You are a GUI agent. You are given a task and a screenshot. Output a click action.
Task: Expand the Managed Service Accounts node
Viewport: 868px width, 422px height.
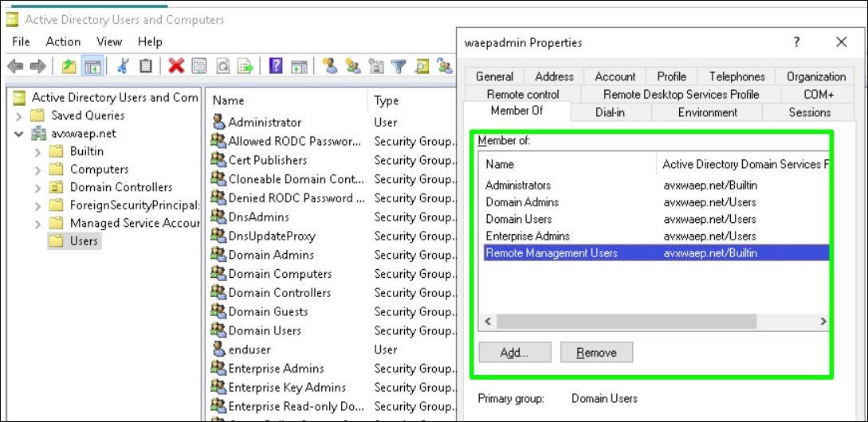(37, 224)
